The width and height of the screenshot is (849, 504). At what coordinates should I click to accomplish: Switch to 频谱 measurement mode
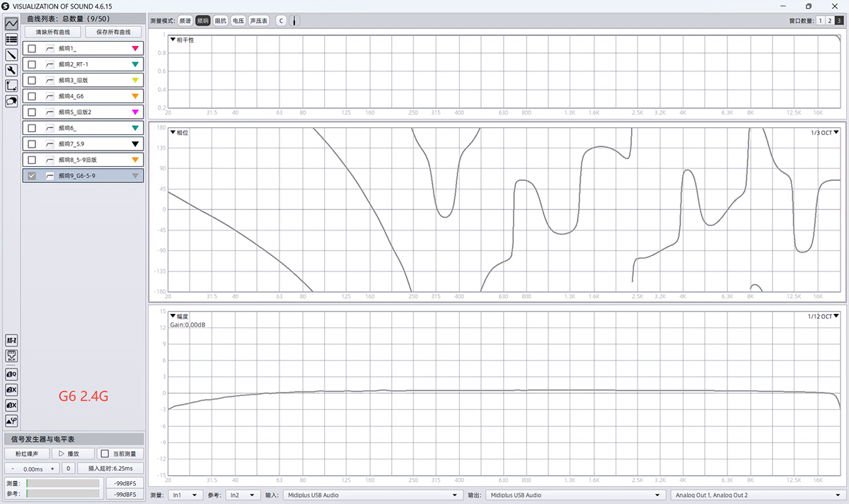tap(185, 20)
